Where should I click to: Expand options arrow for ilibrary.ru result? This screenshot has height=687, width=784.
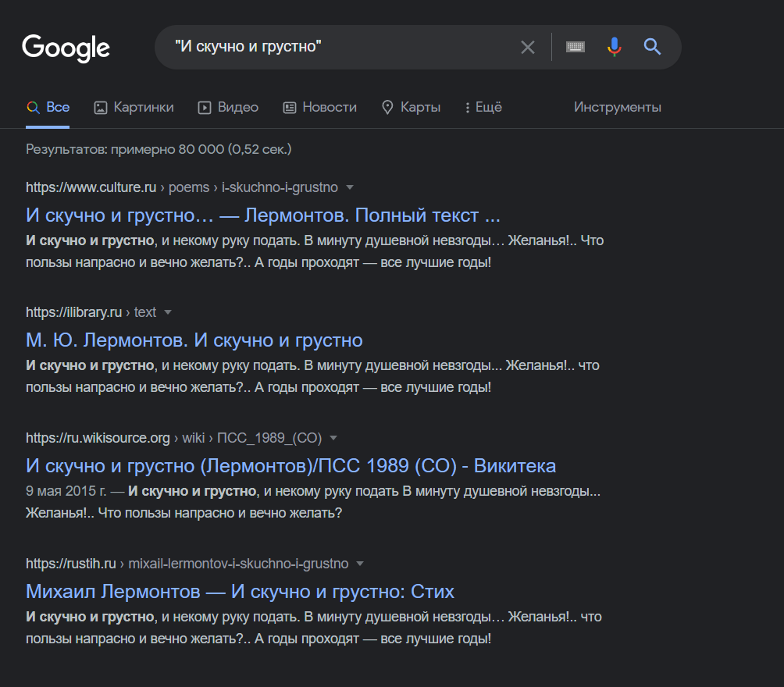168,312
